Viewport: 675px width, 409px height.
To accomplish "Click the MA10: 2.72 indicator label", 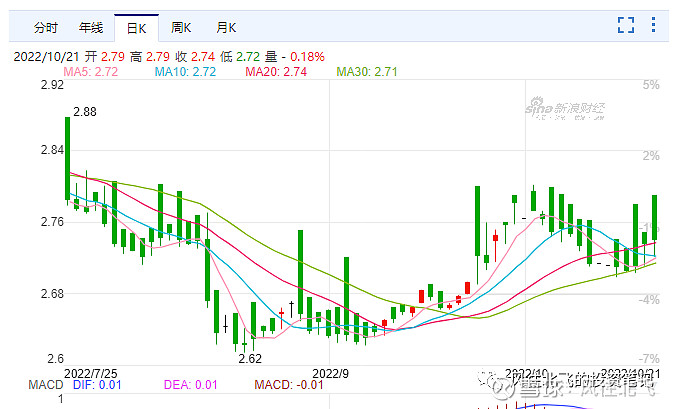I will click(x=185, y=71).
